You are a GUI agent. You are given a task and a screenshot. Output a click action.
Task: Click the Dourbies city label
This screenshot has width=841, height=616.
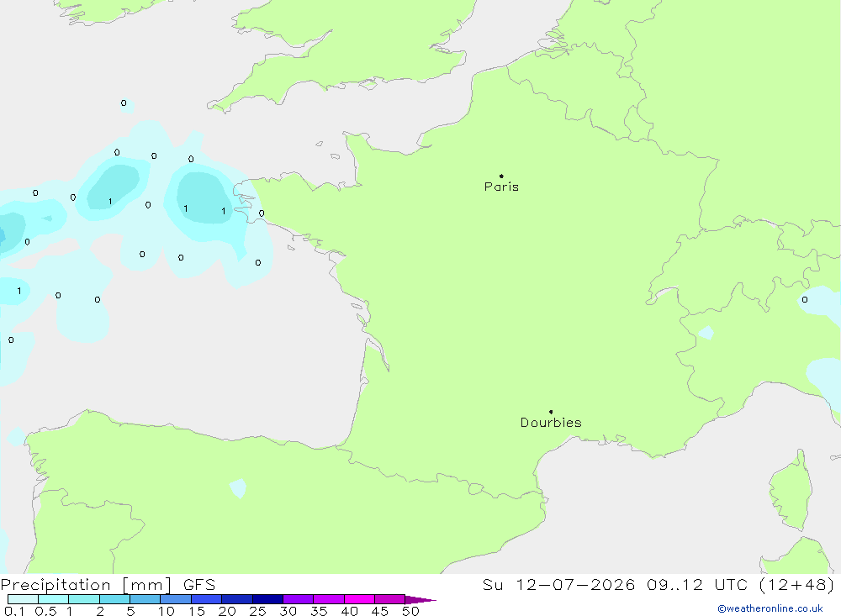(551, 423)
